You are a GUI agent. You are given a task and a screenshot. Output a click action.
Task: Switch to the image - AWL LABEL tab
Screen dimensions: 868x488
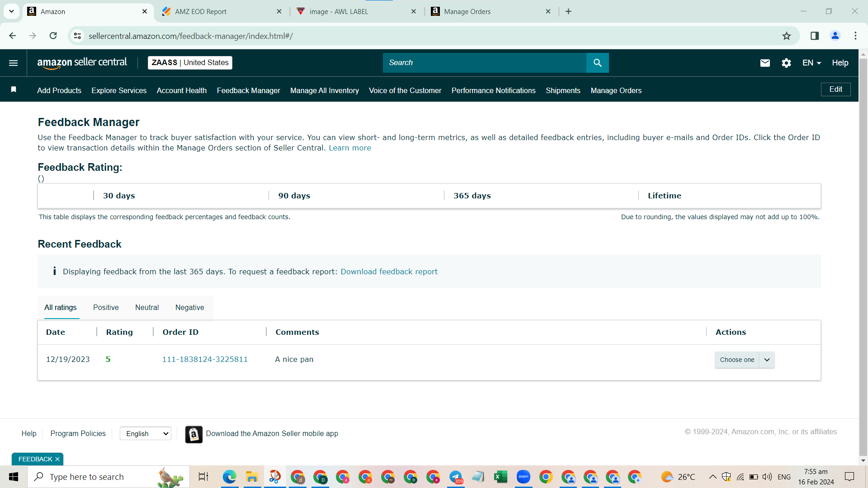tap(356, 11)
